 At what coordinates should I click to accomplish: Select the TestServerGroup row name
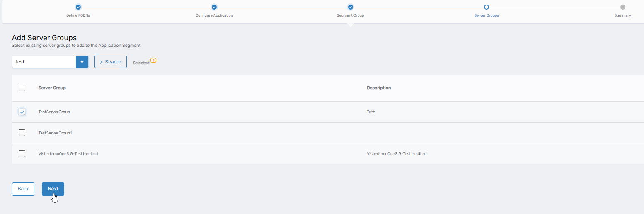(54, 112)
